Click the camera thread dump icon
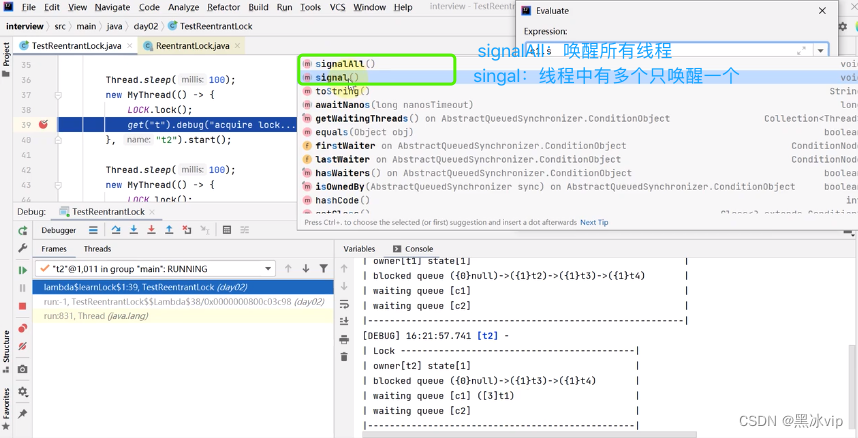Image resolution: width=858 pixels, height=438 pixels. (22, 369)
